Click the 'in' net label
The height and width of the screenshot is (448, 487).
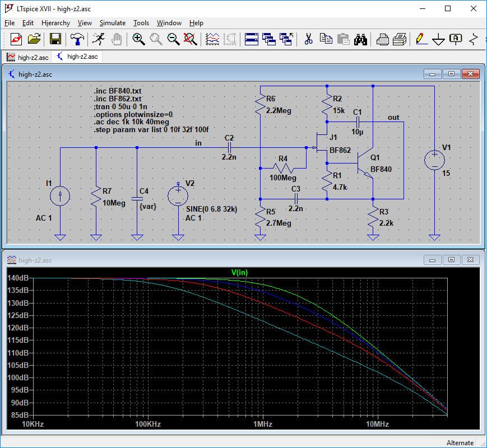click(198, 143)
